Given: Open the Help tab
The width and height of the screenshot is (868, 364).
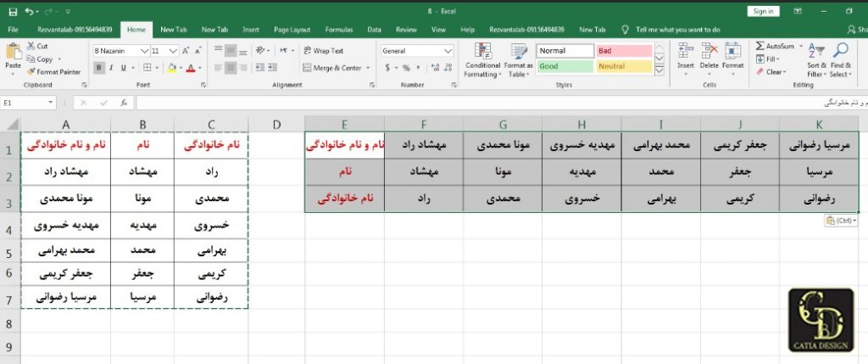Looking at the screenshot, I should 468,30.
